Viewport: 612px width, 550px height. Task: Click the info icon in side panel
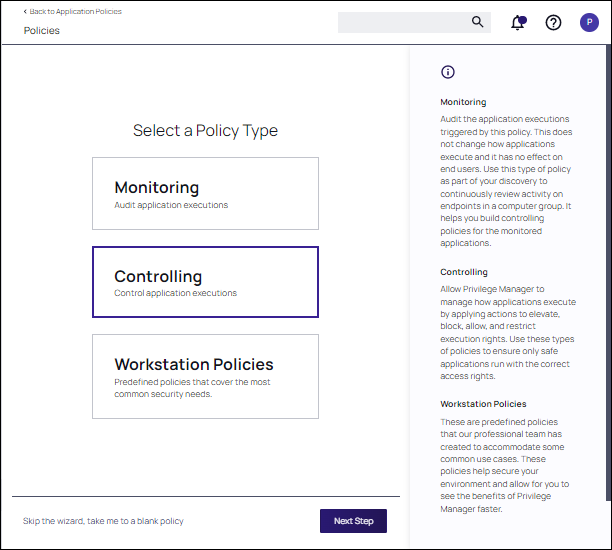click(x=448, y=72)
